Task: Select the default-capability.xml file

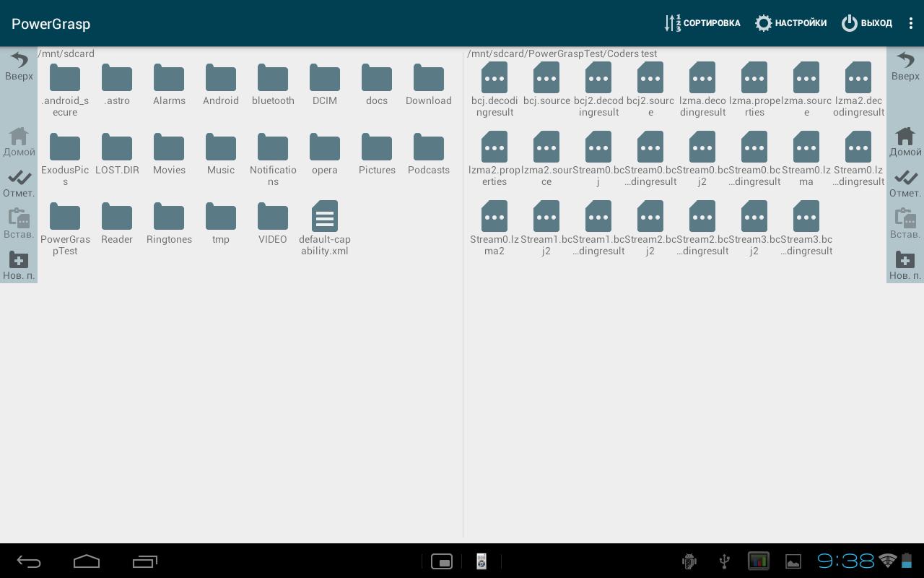Action: 325,228
